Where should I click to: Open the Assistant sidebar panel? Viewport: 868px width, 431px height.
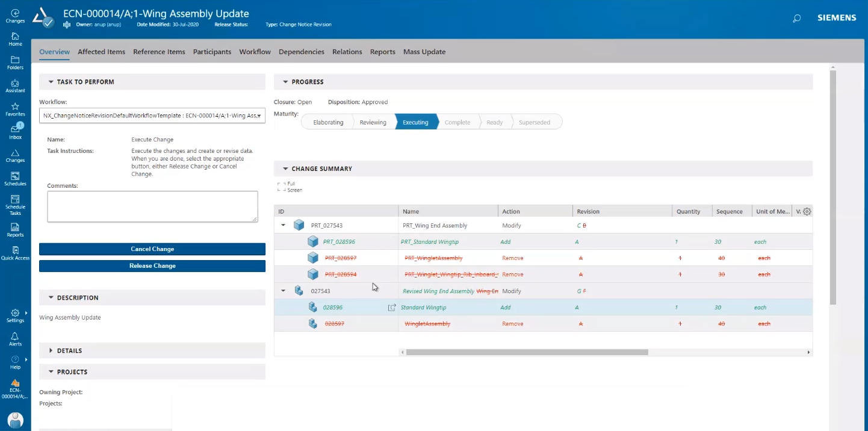coord(15,85)
